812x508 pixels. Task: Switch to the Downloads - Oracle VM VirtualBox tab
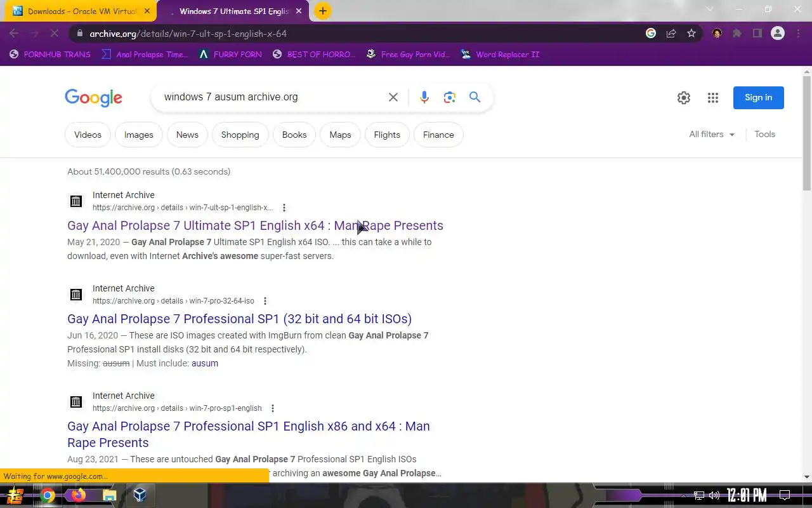(x=82, y=11)
